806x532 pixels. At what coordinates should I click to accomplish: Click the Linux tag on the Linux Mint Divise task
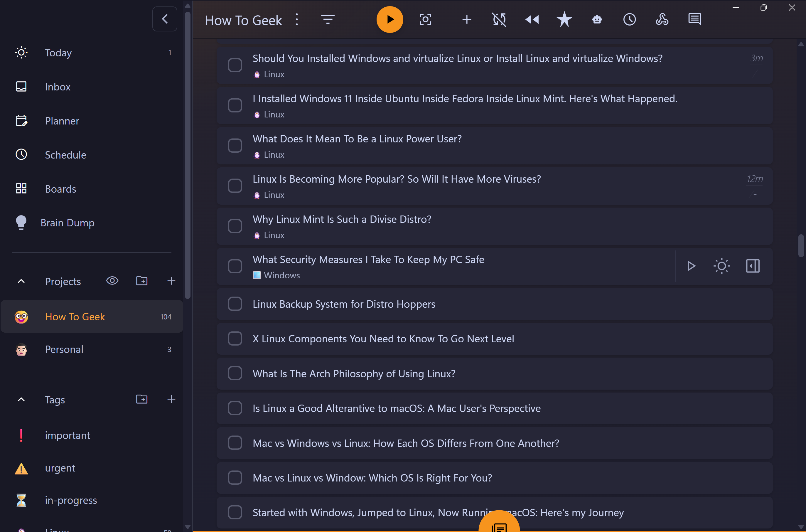click(269, 235)
